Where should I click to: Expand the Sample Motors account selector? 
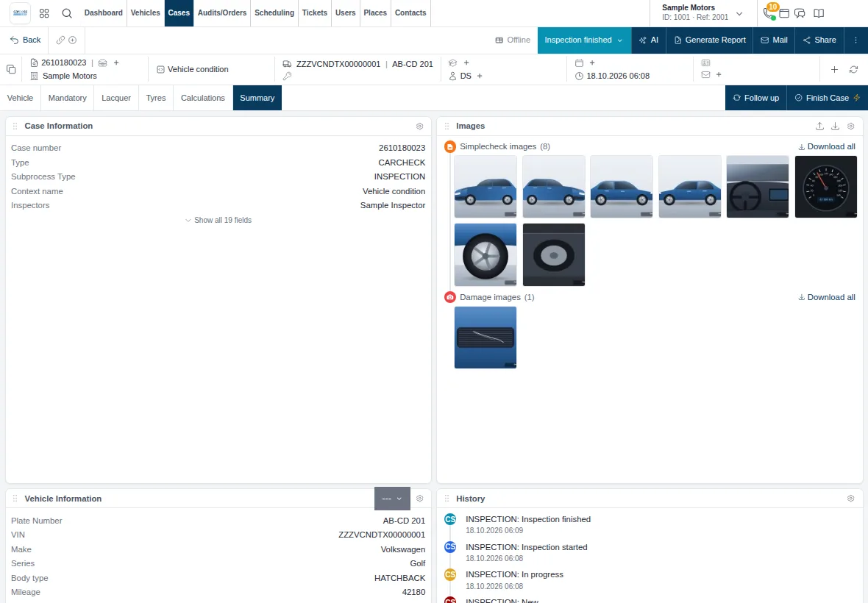point(702,13)
